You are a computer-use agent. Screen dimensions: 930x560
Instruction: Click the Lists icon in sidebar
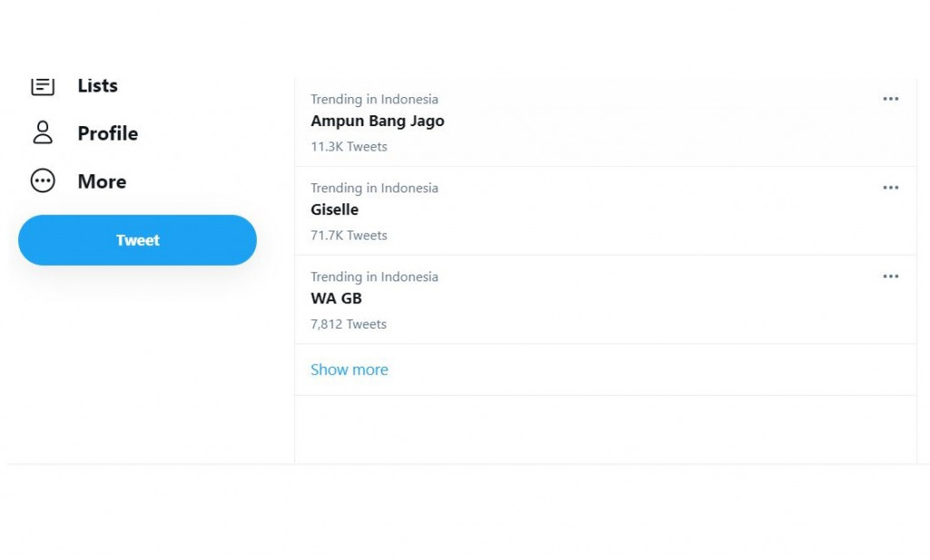click(43, 85)
